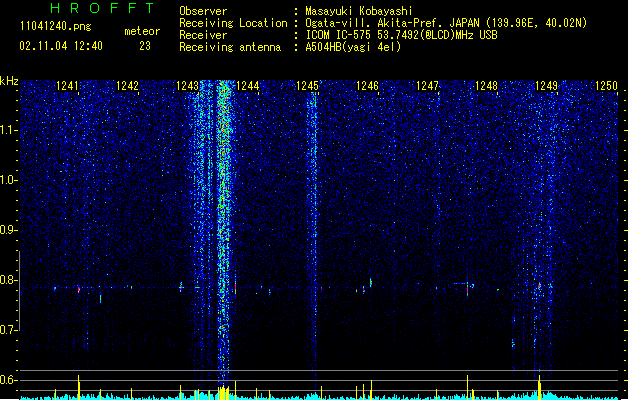Click the receiving location Ogata-vill. Akita-Pref. text
629x400 pixels.
[446, 23]
